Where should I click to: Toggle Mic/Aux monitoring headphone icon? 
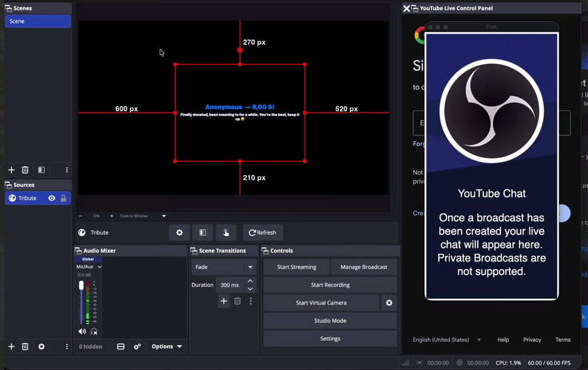94,332
